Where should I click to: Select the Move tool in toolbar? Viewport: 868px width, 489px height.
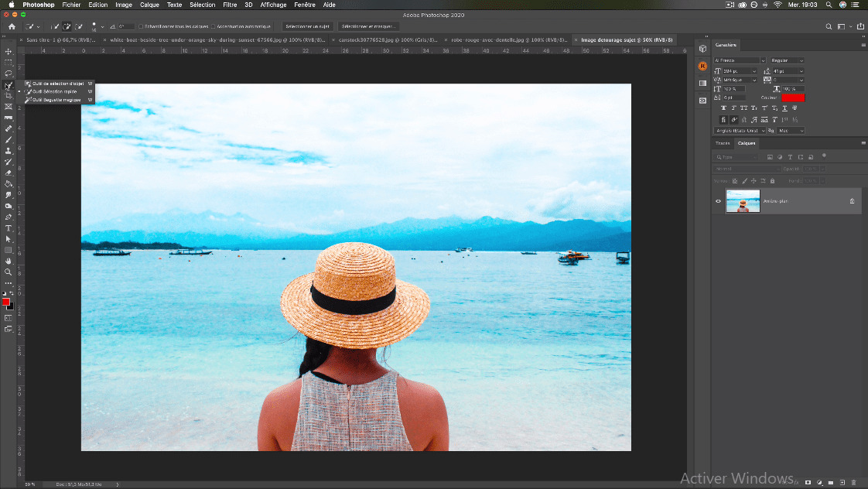click(9, 52)
